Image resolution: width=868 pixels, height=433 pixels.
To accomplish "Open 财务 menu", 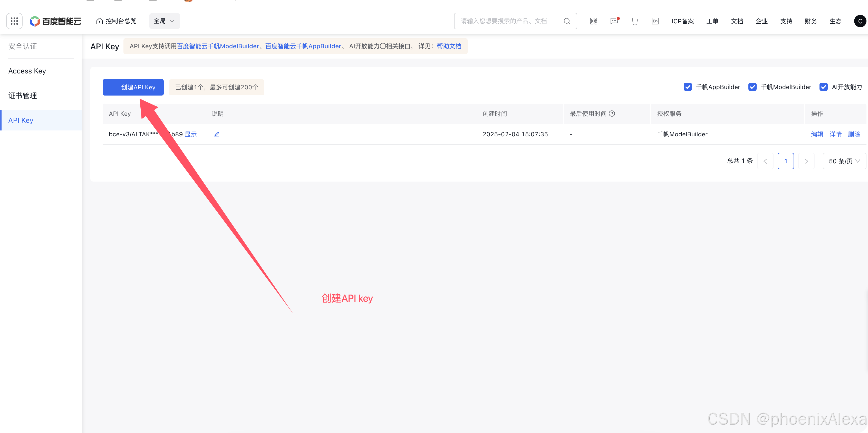I will (811, 21).
